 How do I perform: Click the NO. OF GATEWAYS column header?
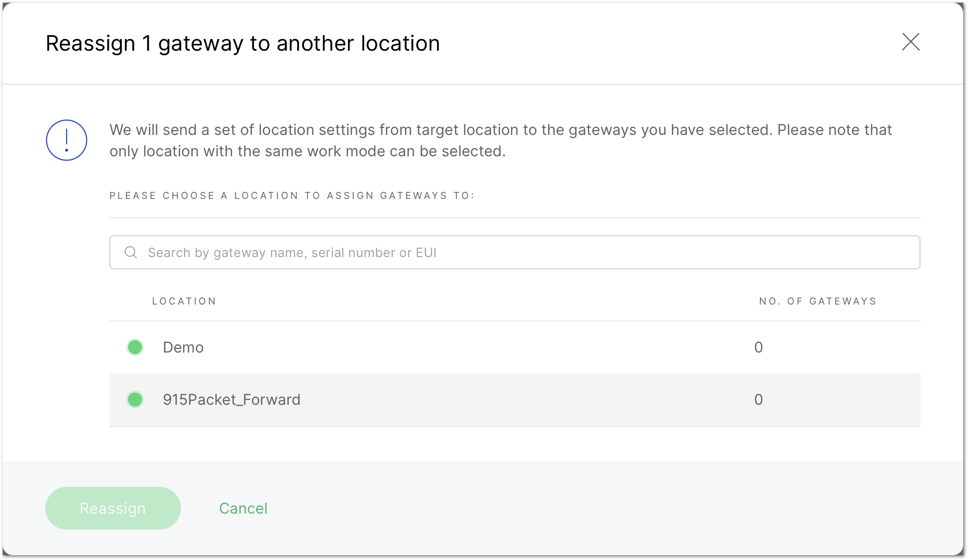click(x=817, y=301)
